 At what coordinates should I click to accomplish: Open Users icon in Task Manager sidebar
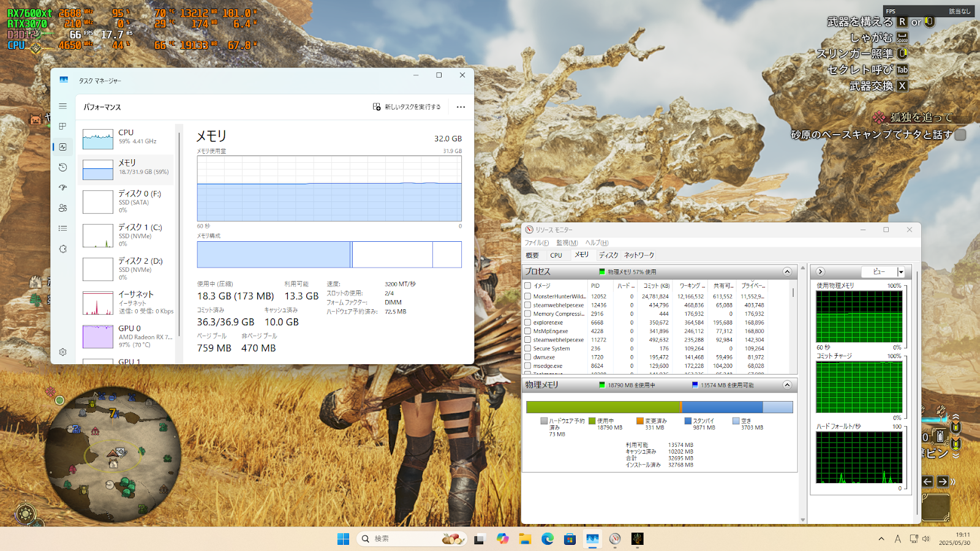click(x=62, y=208)
